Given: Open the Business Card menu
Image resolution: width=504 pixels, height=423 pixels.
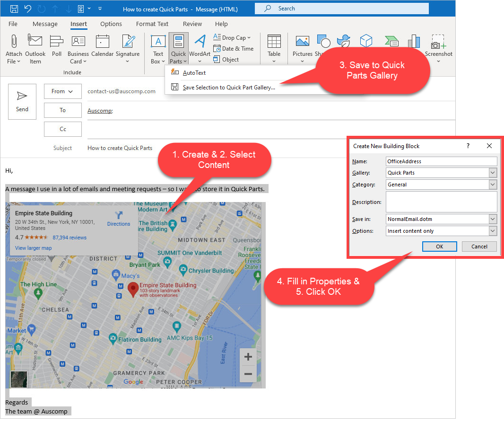Looking at the screenshot, I should (78, 49).
